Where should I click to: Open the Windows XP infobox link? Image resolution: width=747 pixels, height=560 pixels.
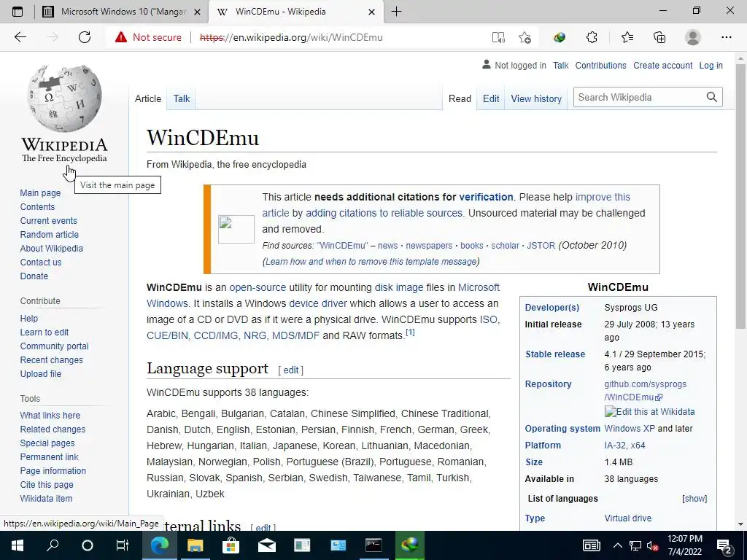point(630,428)
